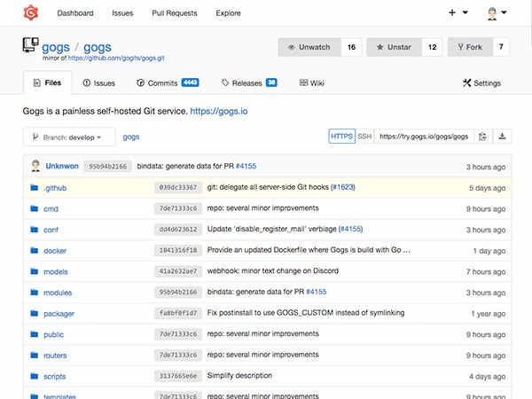Screen dimensions: 532x399
Task: Open commit dd4d623612 in conf row
Action: point(178,230)
